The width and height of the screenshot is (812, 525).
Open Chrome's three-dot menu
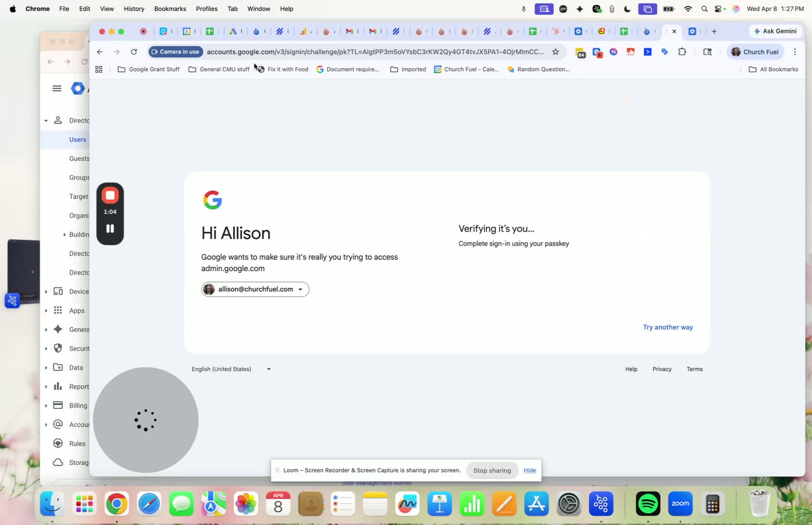coord(795,52)
